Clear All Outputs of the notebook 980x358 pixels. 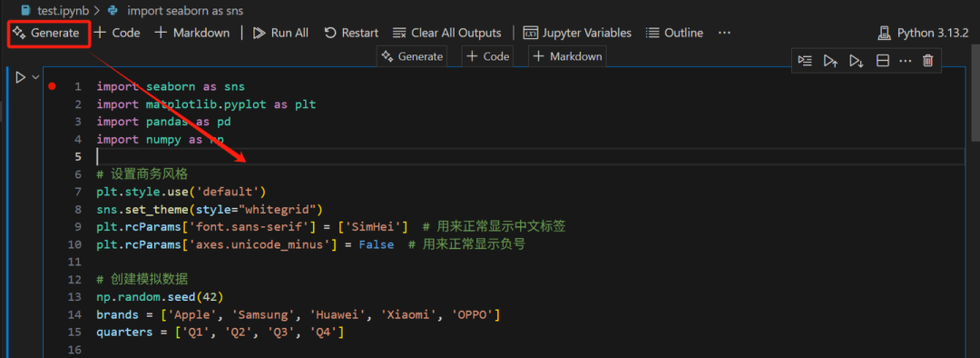click(446, 34)
